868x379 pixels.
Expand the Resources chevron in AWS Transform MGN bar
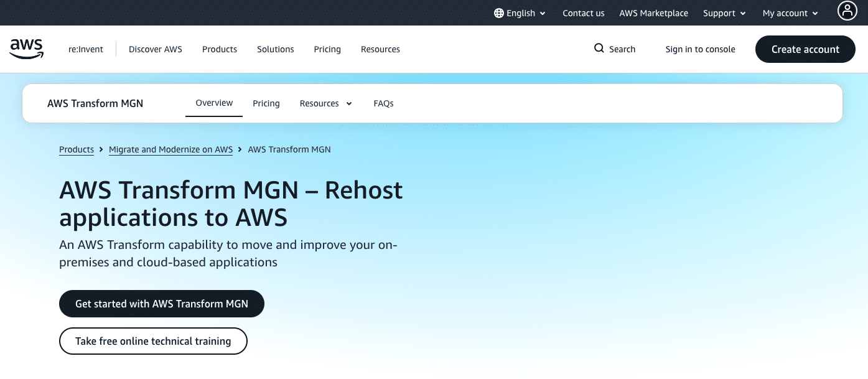(x=349, y=104)
